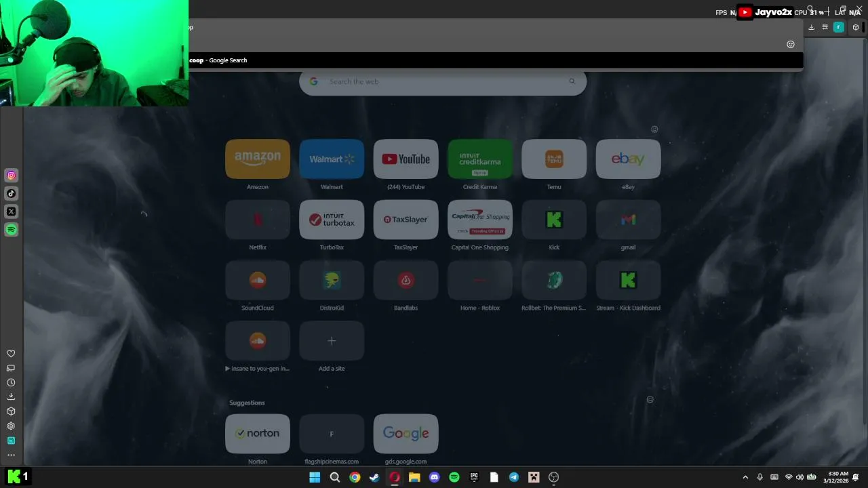Screen dimensions: 868x488
Task: Open the Netflix speed dial tile
Action: (258, 220)
